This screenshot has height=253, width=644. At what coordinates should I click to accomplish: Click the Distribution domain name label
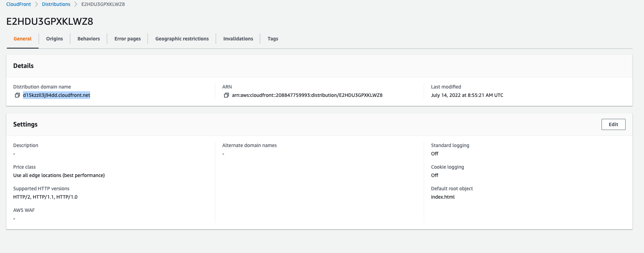42,87
